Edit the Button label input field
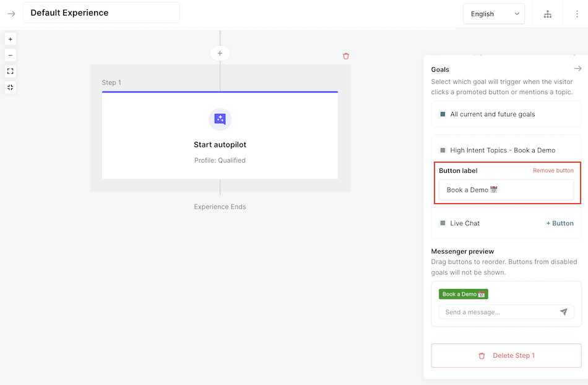 [x=506, y=189]
